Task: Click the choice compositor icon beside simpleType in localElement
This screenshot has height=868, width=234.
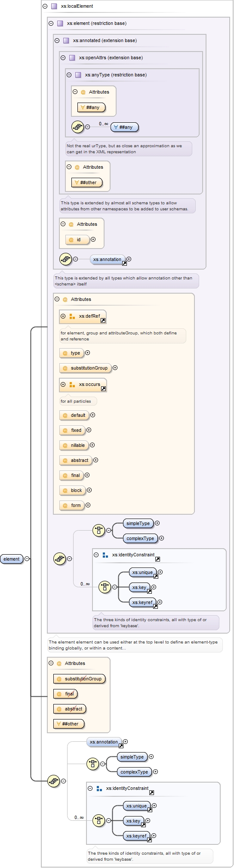Action: [99, 530]
